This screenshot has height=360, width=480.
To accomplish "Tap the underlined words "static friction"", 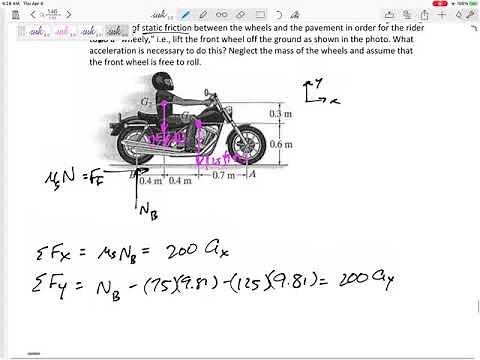I will 167,28.
